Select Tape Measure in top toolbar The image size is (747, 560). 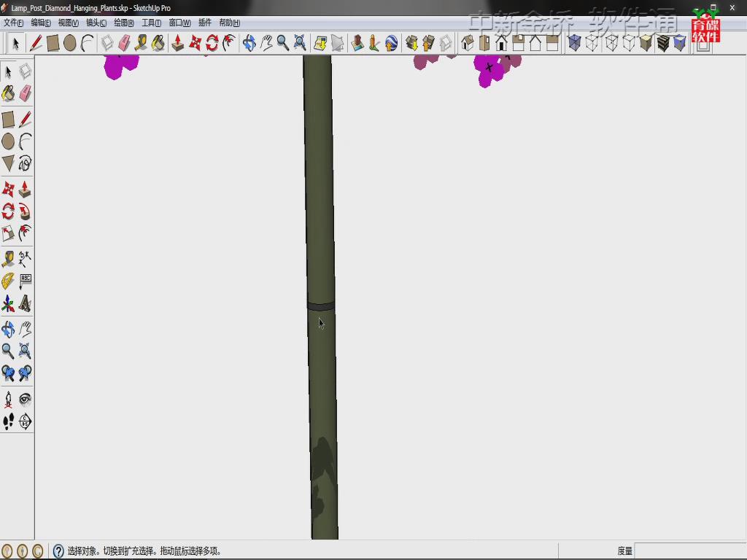(141, 43)
